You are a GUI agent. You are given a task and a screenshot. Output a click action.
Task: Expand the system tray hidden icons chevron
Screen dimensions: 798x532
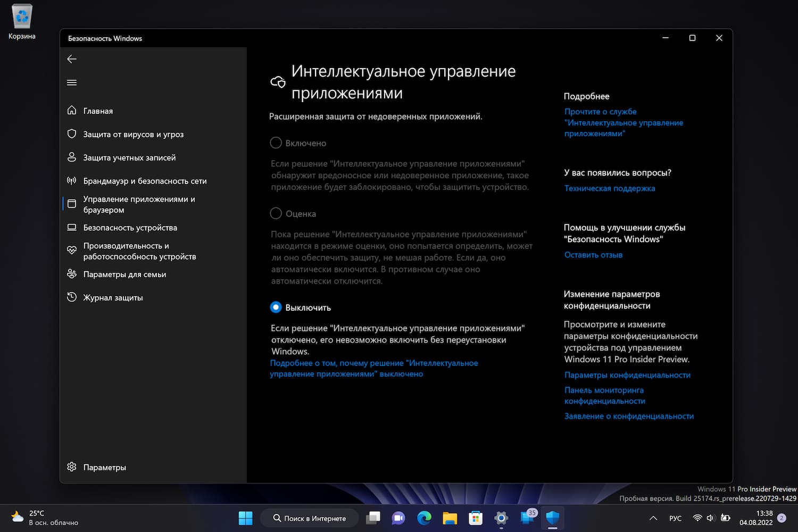coord(653,518)
